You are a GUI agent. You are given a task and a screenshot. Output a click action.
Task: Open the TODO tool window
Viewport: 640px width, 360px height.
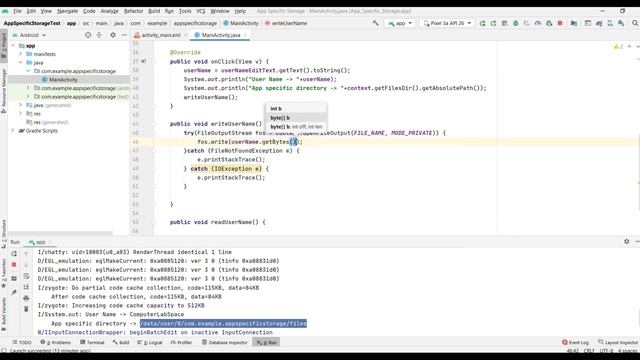coord(22,342)
